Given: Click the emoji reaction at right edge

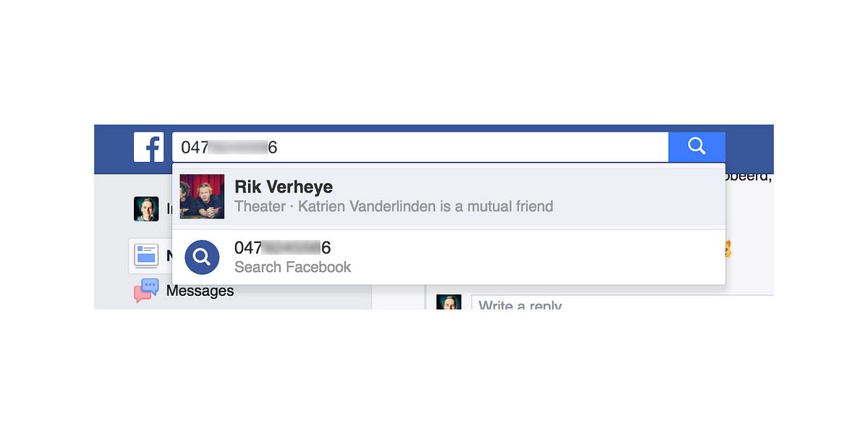Looking at the screenshot, I should (728, 250).
